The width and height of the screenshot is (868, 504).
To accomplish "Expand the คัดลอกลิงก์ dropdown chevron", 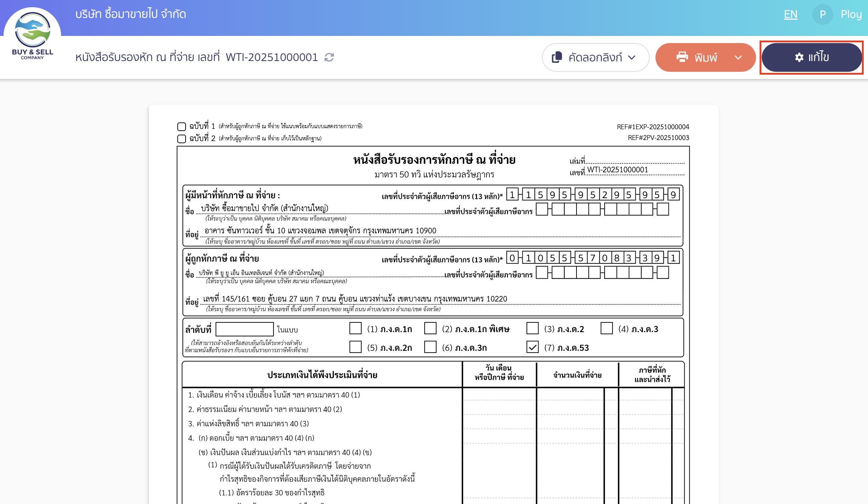I will coord(633,57).
